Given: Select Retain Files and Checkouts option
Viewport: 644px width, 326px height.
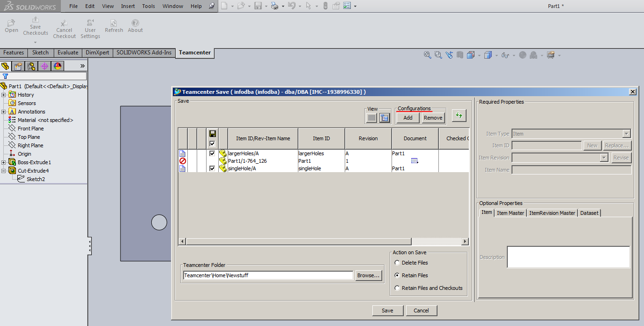Looking at the screenshot, I should pos(397,288).
